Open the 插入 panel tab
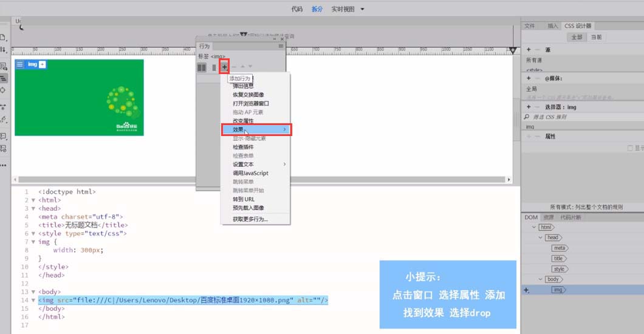The image size is (644, 334). (x=552, y=26)
